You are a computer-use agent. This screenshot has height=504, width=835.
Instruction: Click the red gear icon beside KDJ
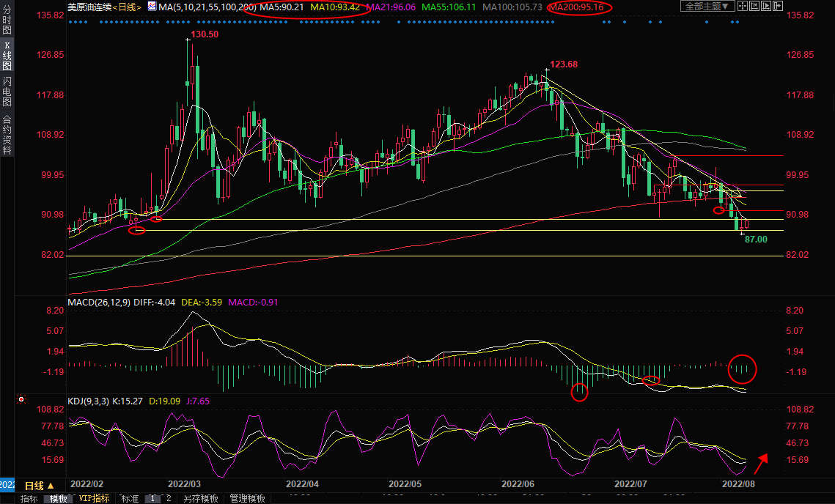point(21,400)
